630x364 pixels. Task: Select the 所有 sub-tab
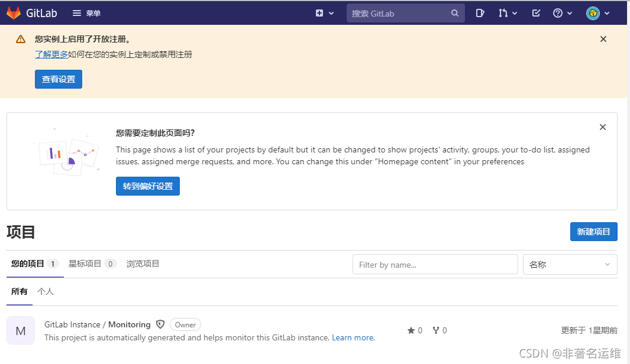pyautogui.click(x=20, y=291)
